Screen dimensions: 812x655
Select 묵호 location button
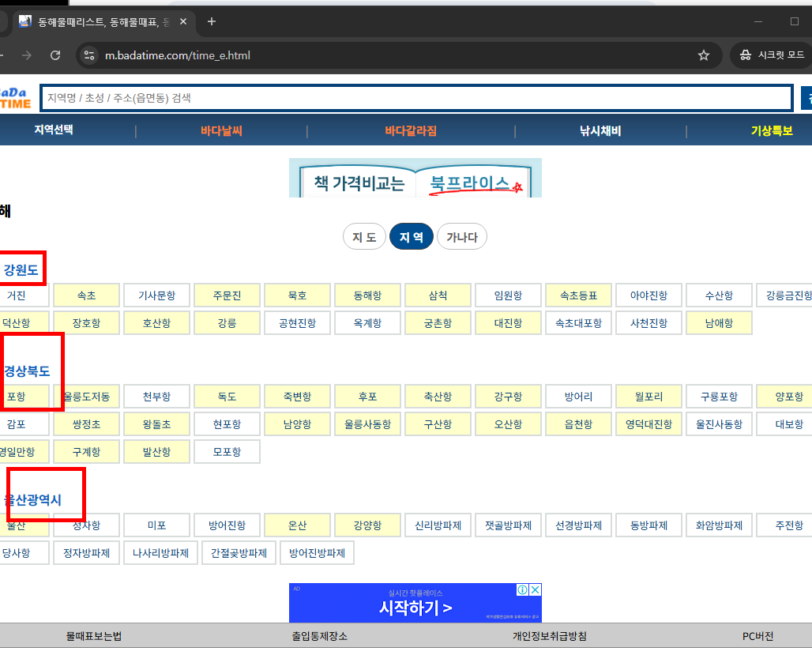coord(297,296)
